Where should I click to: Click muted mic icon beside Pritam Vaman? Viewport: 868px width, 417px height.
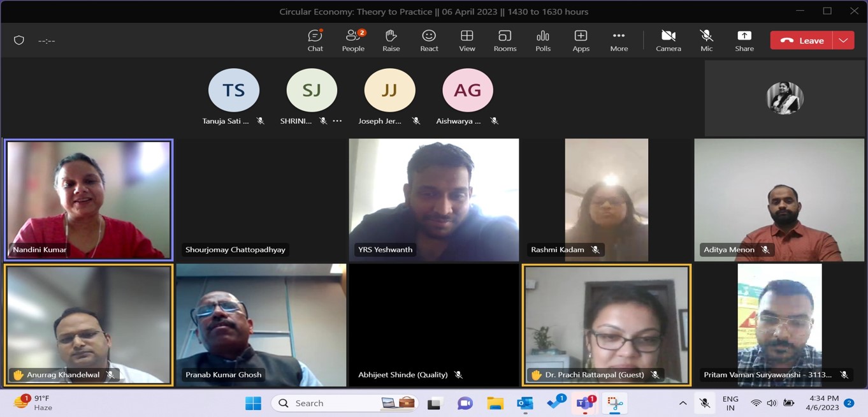844,375
